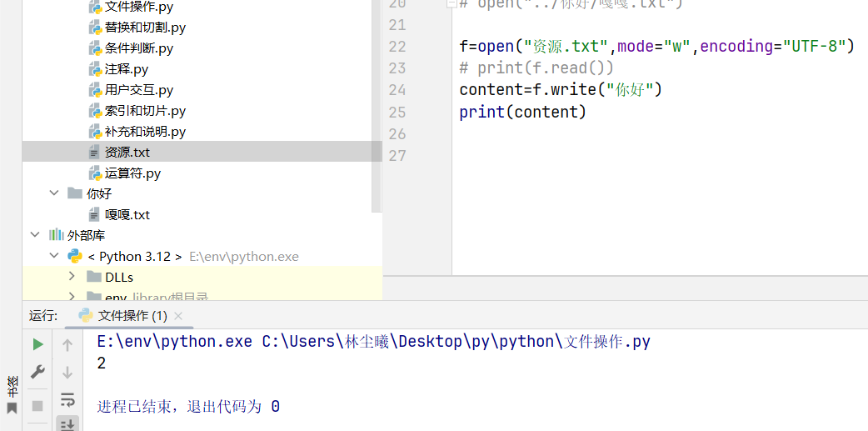Open the 书签 bookmarks side panel
This screenshot has width=868, height=431.
tap(12, 394)
